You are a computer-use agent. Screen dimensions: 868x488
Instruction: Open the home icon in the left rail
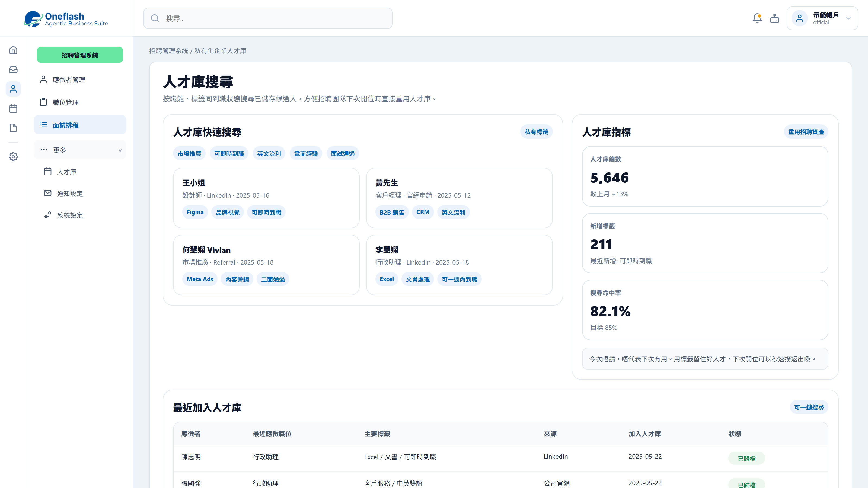click(13, 50)
